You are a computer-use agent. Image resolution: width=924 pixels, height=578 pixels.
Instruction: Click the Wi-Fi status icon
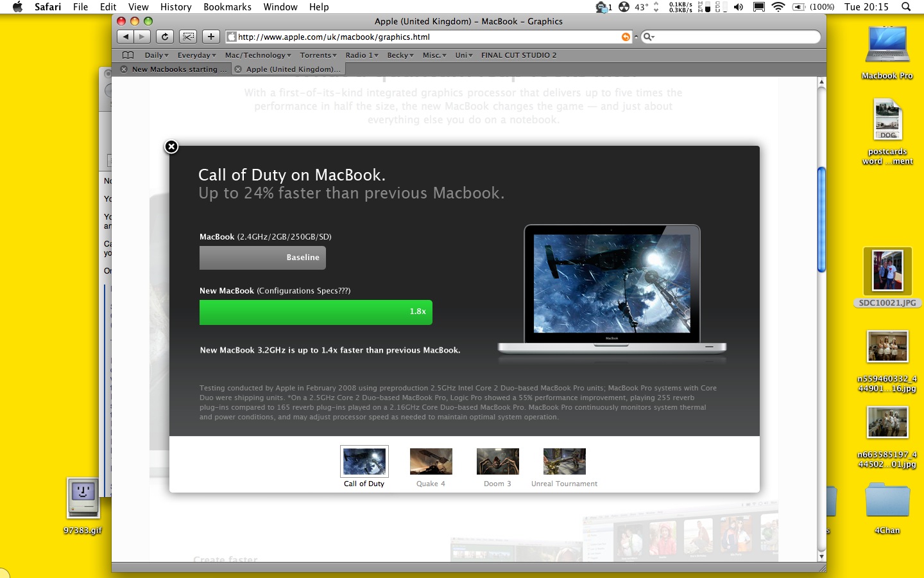tap(778, 7)
